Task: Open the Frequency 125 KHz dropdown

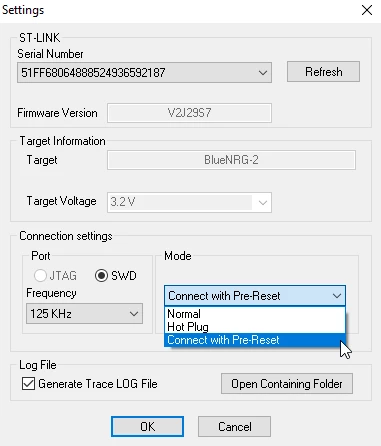Action: pos(84,314)
